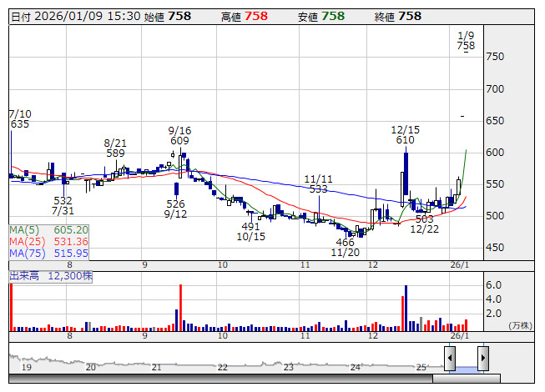Click the blue selected range between the handles

tap(466, 368)
